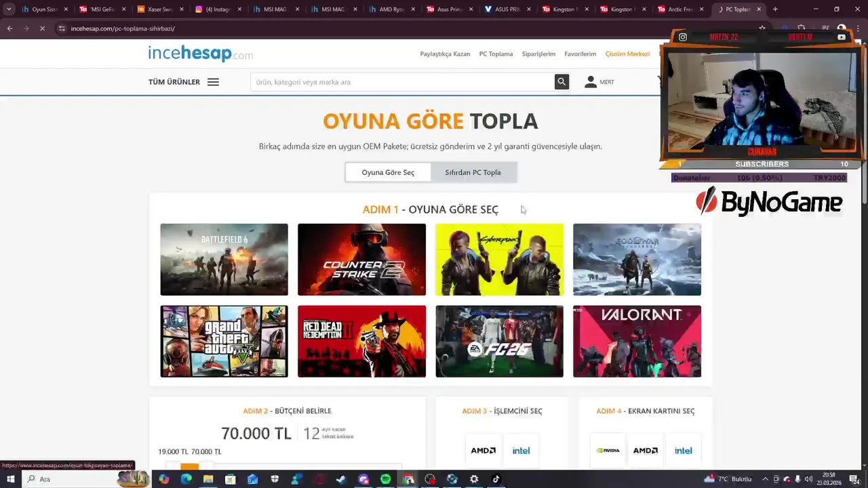Switch to the Instagram browser tab
868x488 pixels.
click(x=214, y=9)
